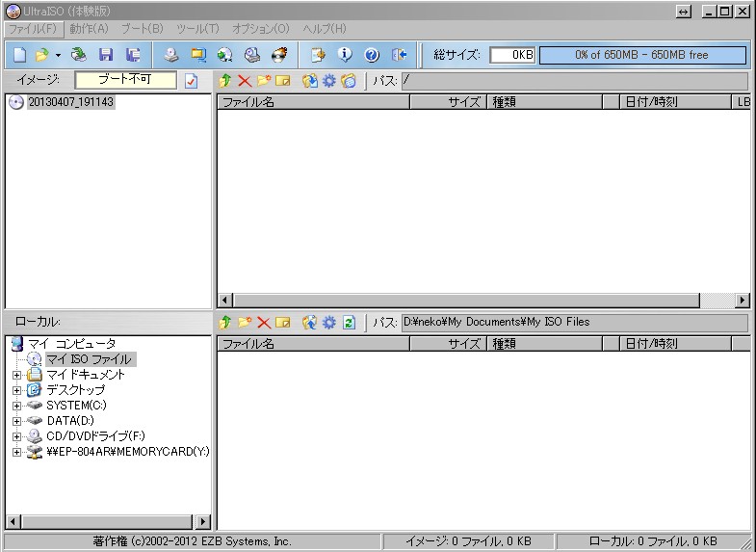Click the blue gear icon in local toolbar
The width and height of the screenshot is (756, 552).
tap(328, 322)
